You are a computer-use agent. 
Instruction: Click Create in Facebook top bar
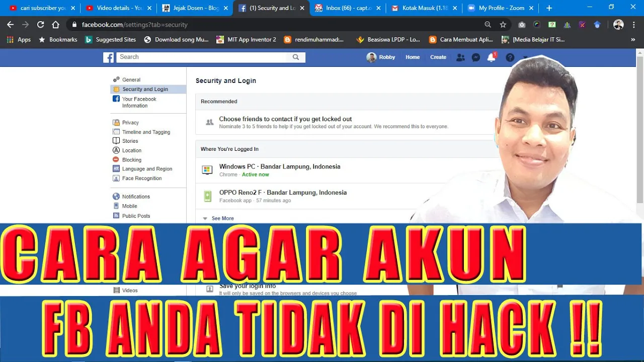pos(438,57)
